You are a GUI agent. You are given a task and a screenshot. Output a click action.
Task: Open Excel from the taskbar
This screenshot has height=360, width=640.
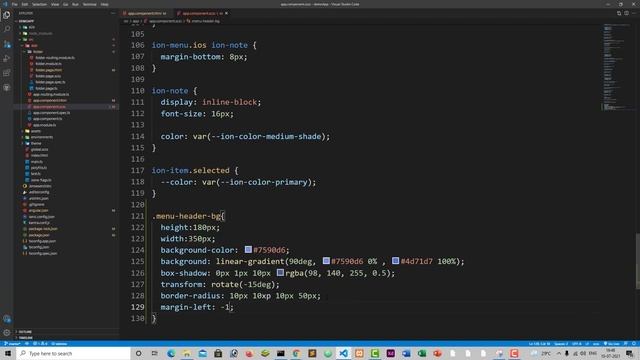tap(422, 353)
